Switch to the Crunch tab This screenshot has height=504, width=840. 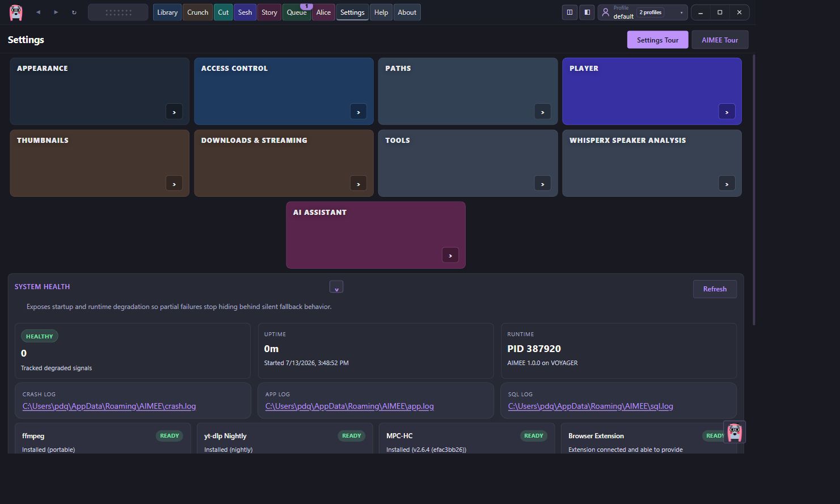tap(198, 12)
